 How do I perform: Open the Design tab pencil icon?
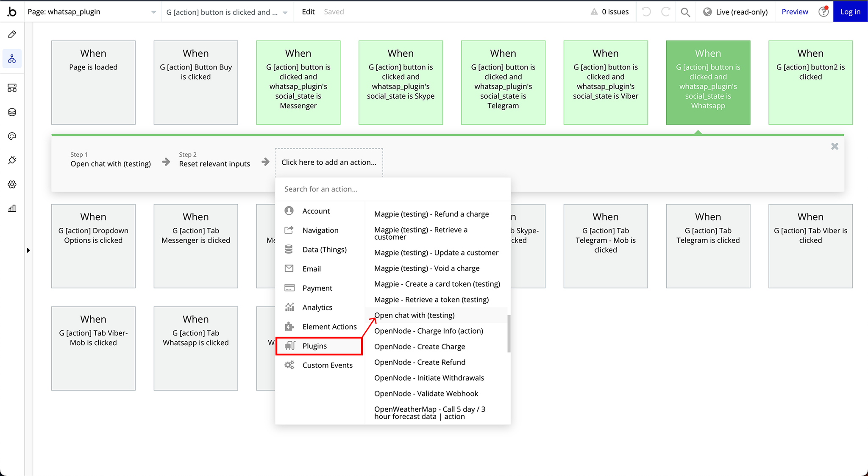point(12,34)
